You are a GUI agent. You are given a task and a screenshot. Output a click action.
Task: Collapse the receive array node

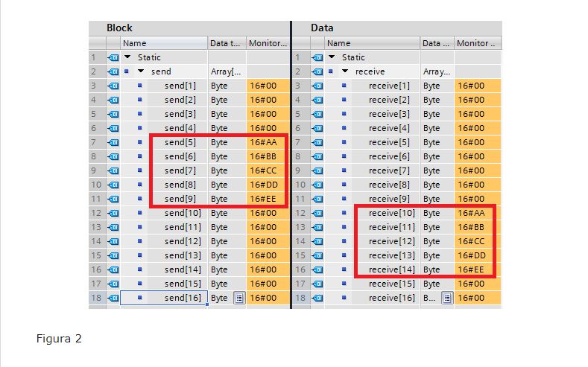point(345,72)
